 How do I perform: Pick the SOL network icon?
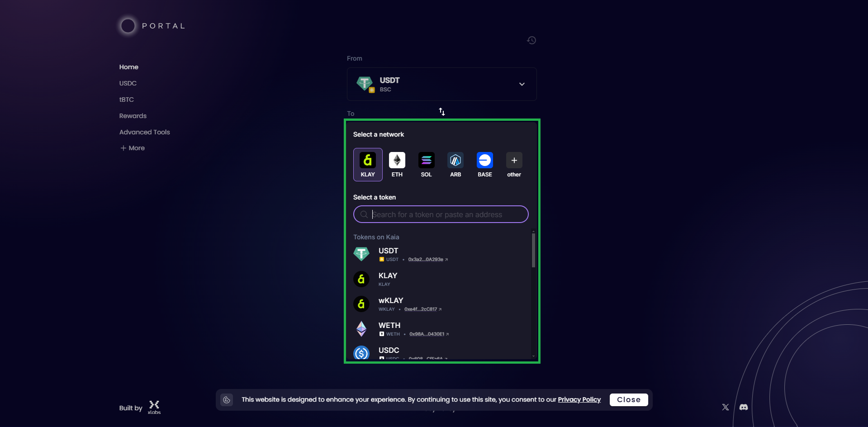coord(426,164)
